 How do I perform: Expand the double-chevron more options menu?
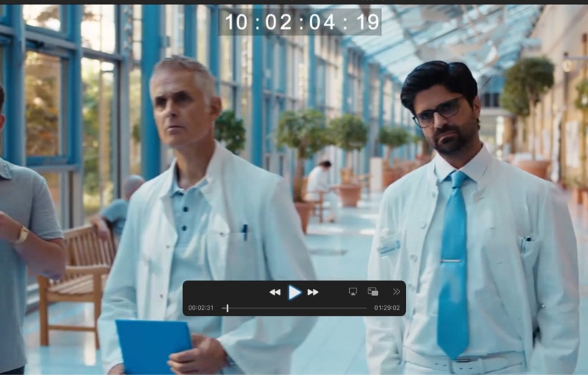(x=396, y=292)
